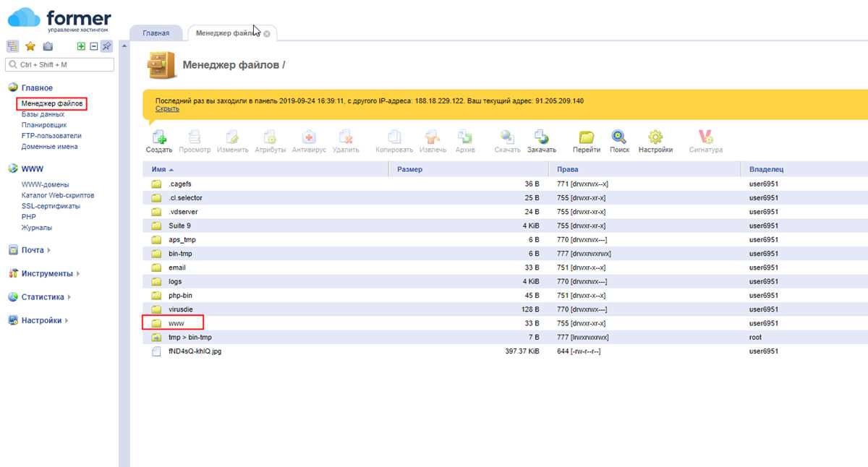The width and height of the screenshot is (868, 467).
Task: Open PHP settings in sidebar
Action: (29, 217)
